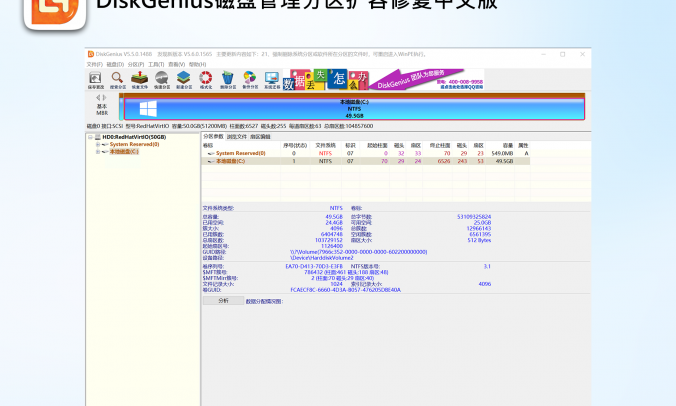Click the disk info status line with 容量:50.0GB
The height and width of the screenshot is (406, 676).
pos(230,126)
